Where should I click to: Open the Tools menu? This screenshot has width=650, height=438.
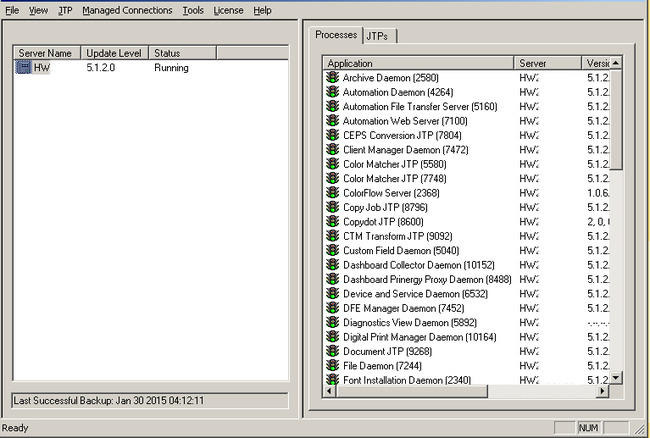point(193,10)
